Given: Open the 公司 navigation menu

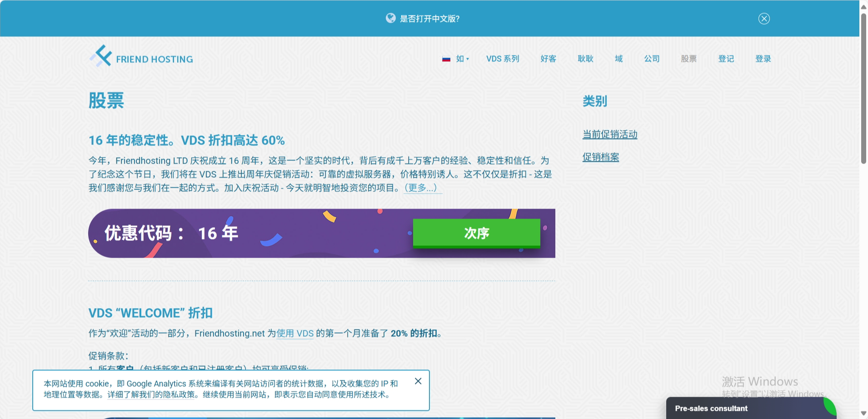Looking at the screenshot, I should tap(651, 59).
